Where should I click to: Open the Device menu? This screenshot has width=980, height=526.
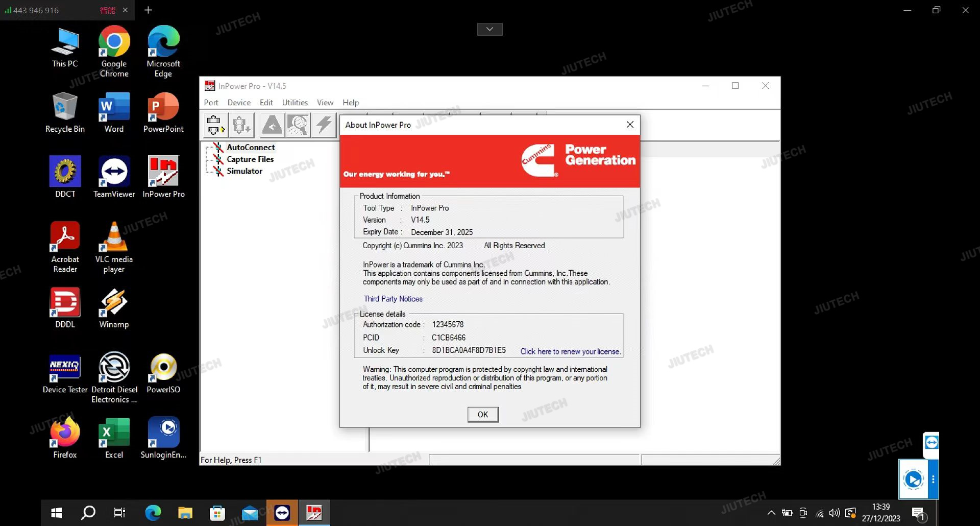(x=239, y=103)
